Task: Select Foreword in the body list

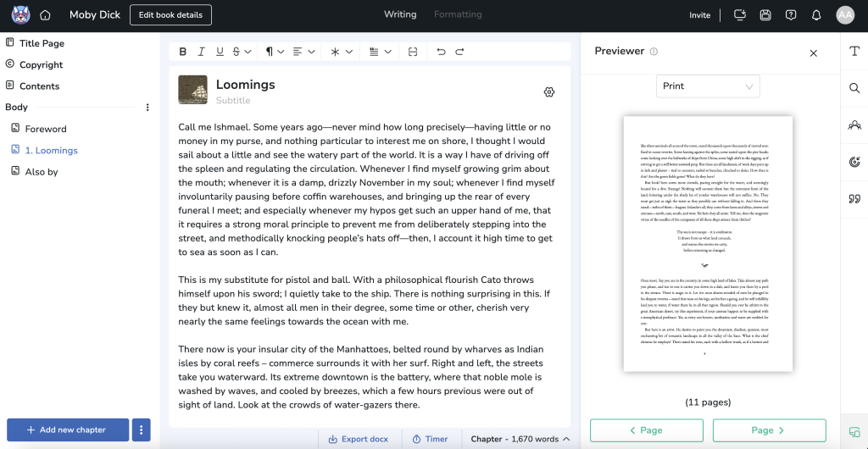Action: click(46, 129)
